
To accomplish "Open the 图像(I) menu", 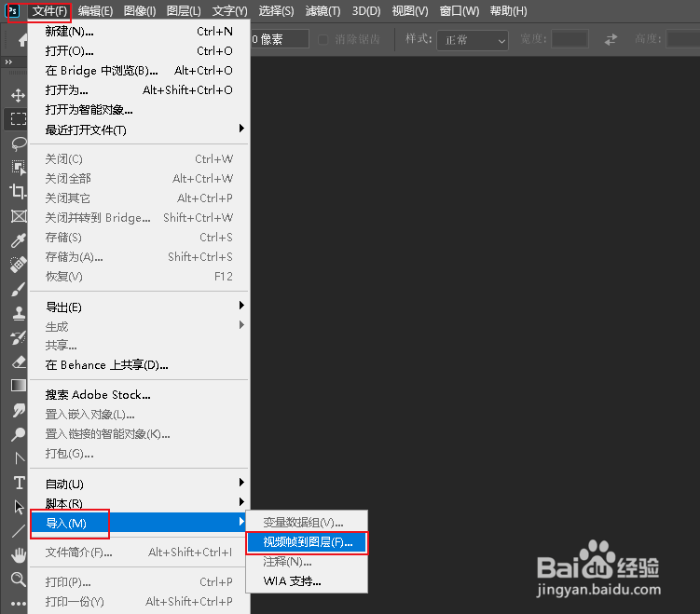I will click(x=140, y=10).
